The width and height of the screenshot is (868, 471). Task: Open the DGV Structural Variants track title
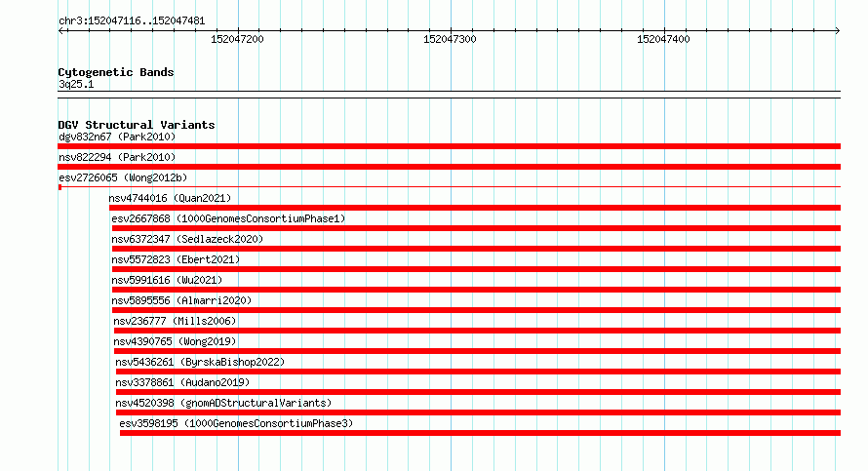[x=137, y=125]
